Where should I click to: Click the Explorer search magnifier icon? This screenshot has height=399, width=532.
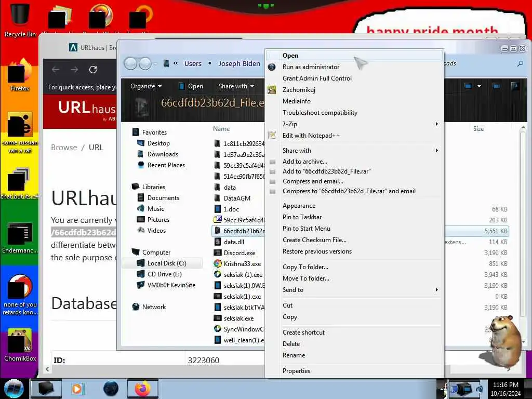(x=520, y=64)
